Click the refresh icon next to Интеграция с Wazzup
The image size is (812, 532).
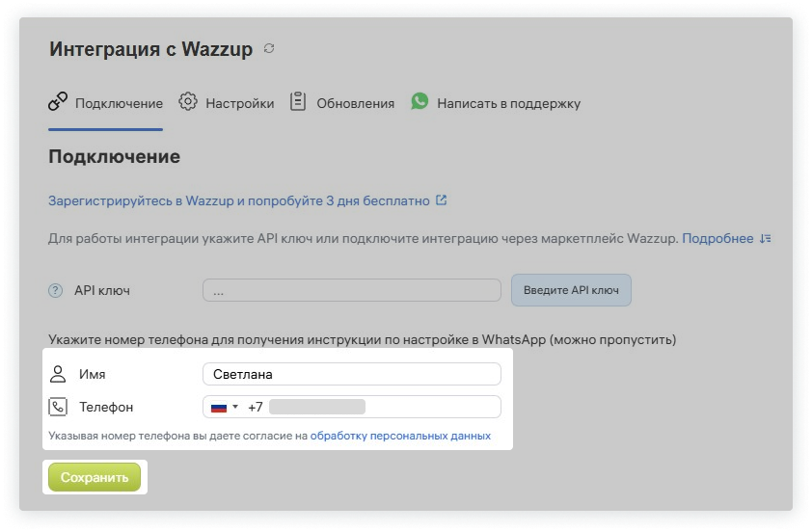point(269,48)
